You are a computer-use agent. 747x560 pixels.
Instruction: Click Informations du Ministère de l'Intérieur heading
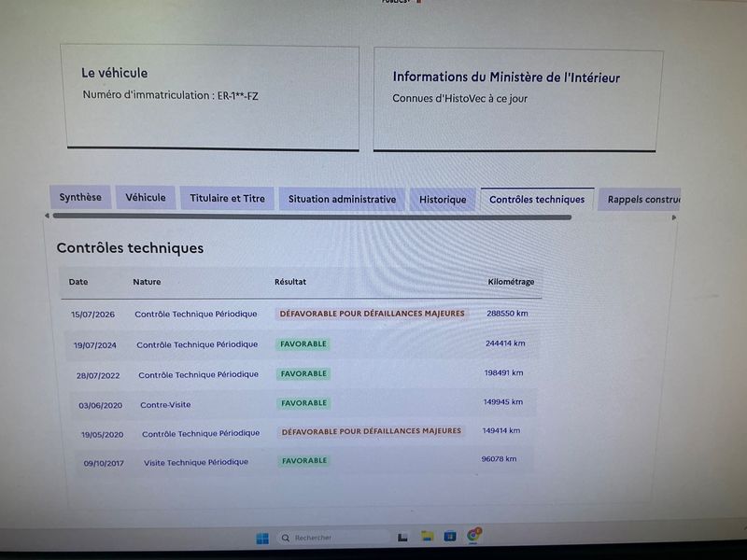coord(506,77)
